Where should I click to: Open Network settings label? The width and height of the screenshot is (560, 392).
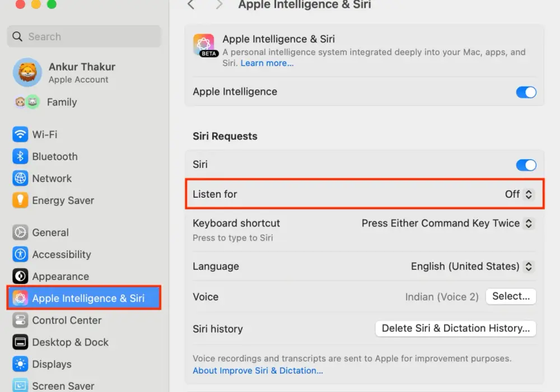[x=52, y=179]
